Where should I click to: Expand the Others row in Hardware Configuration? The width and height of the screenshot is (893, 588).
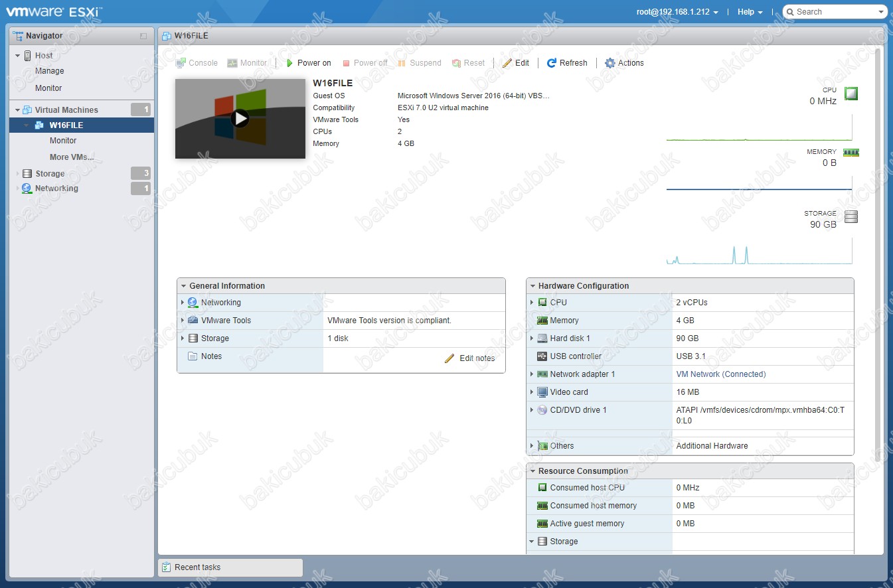[x=532, y=446]
